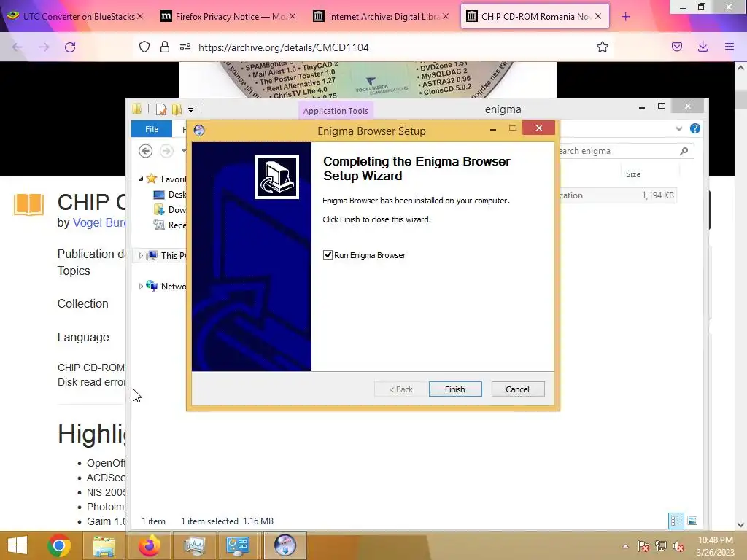Click the Save to Pocket icon
Viewport: 747px width, 560px height.
677,47
